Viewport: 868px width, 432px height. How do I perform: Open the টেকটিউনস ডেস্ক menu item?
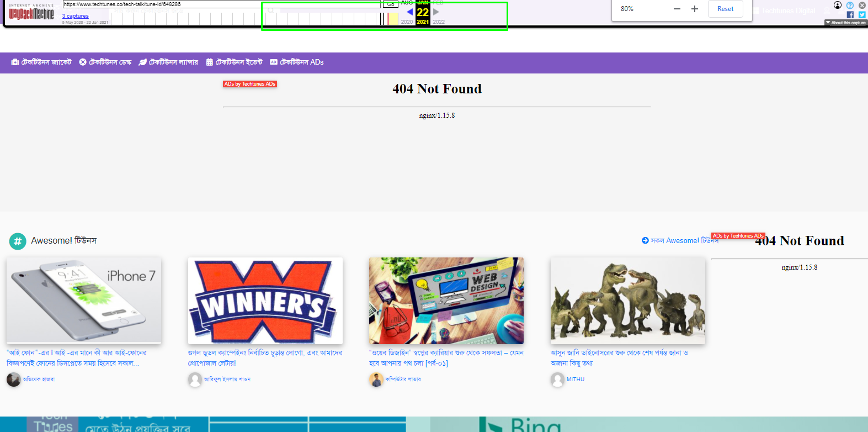(x=105, y=62)
